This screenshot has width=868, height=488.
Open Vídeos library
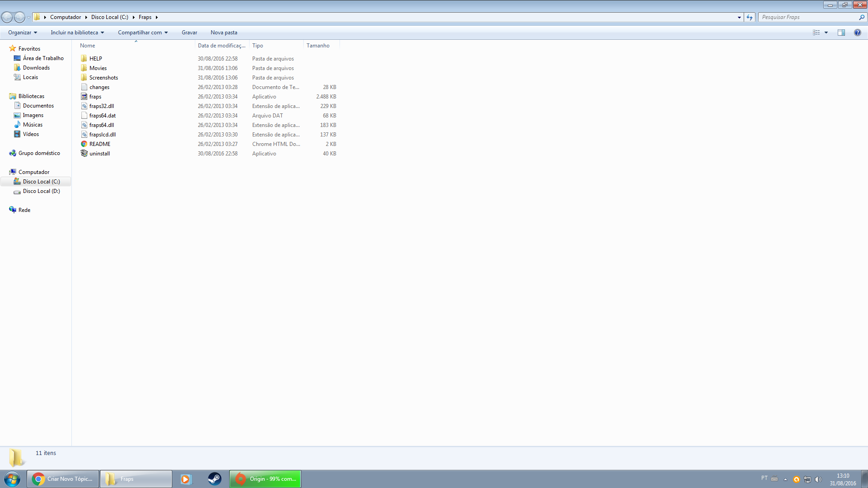pos(31,134)
